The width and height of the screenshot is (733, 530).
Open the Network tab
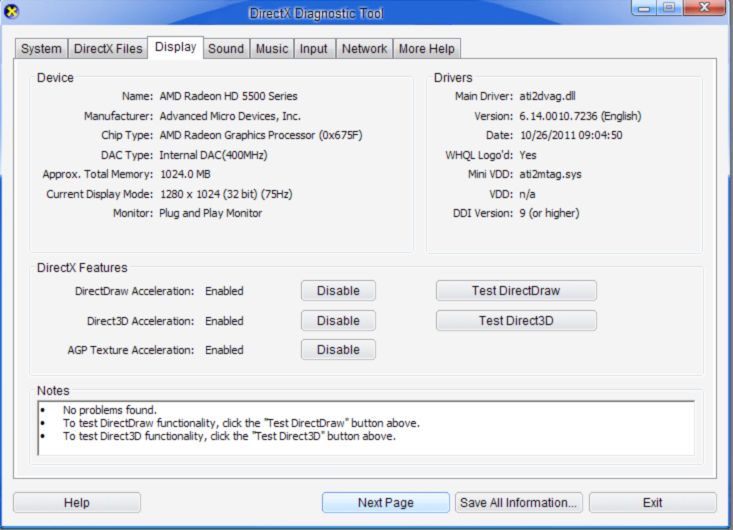(x=364, y=49)
